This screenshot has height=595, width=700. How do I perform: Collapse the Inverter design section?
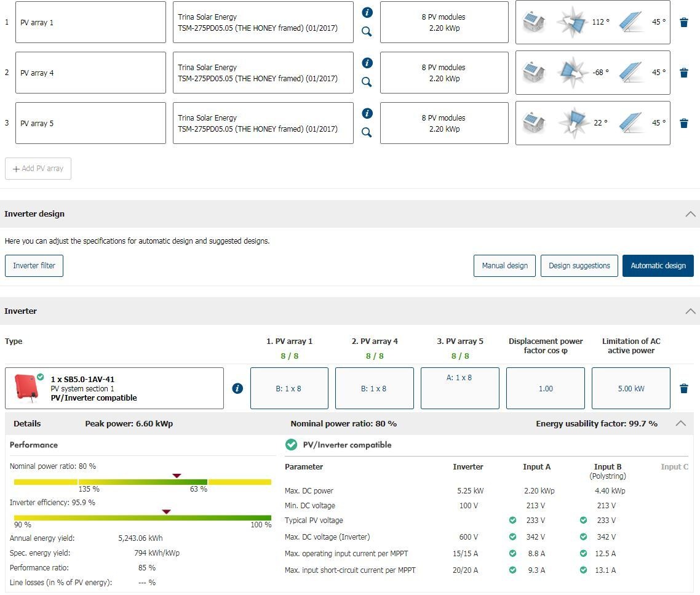tap(690, 214)
